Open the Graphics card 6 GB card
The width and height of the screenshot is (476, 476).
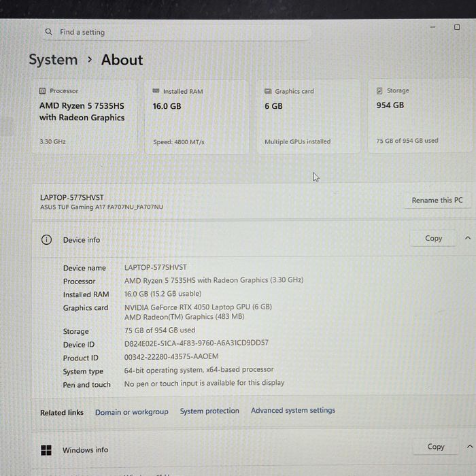(309, 117)
